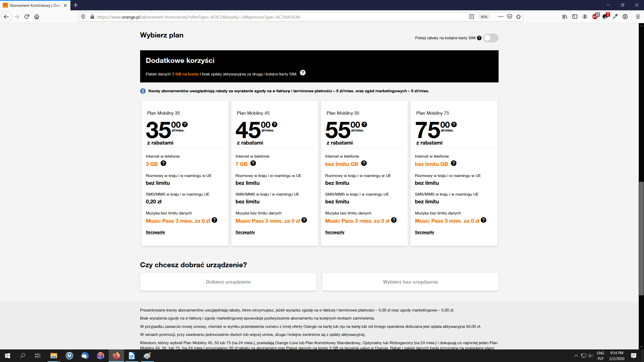Screen dimensions: 644x362
Task: Click the Dobierz urządzenie button
Action: (228, 282)
